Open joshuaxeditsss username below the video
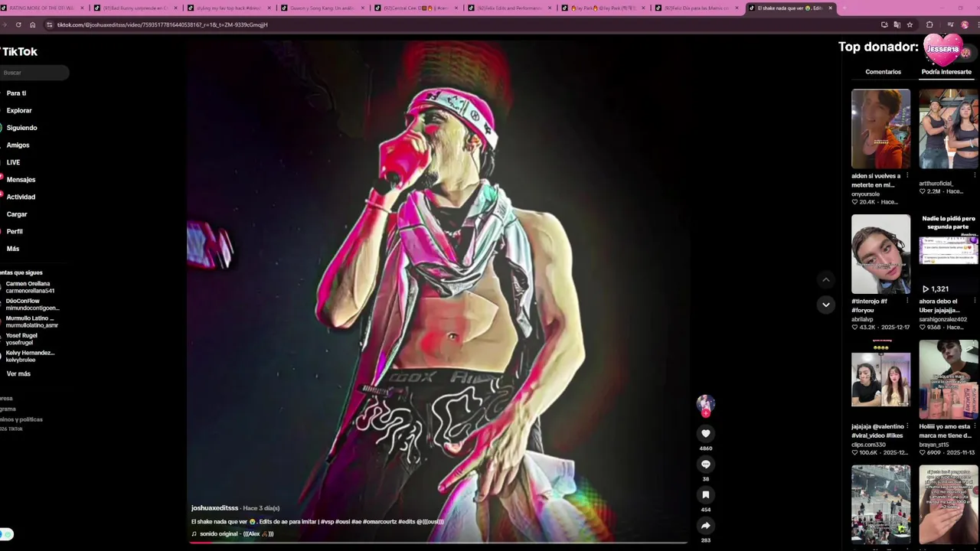Image resolution: width=980 pixels, height=551 pixels. tap(214, 508)
